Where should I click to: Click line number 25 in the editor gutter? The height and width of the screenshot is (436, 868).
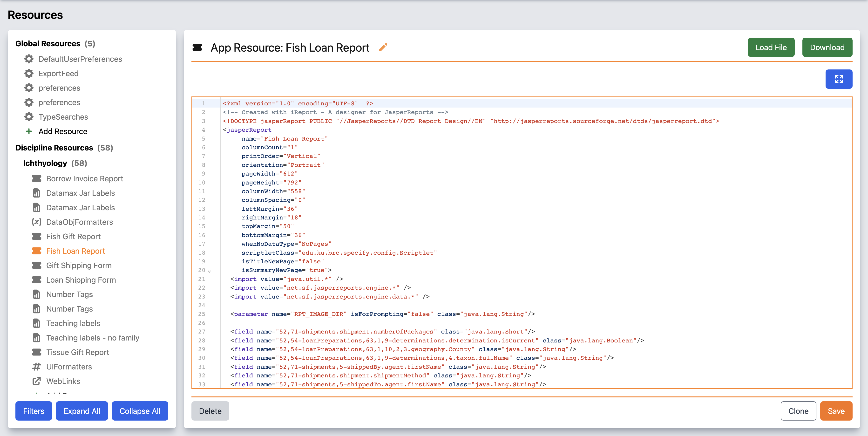tap(202, 314)
